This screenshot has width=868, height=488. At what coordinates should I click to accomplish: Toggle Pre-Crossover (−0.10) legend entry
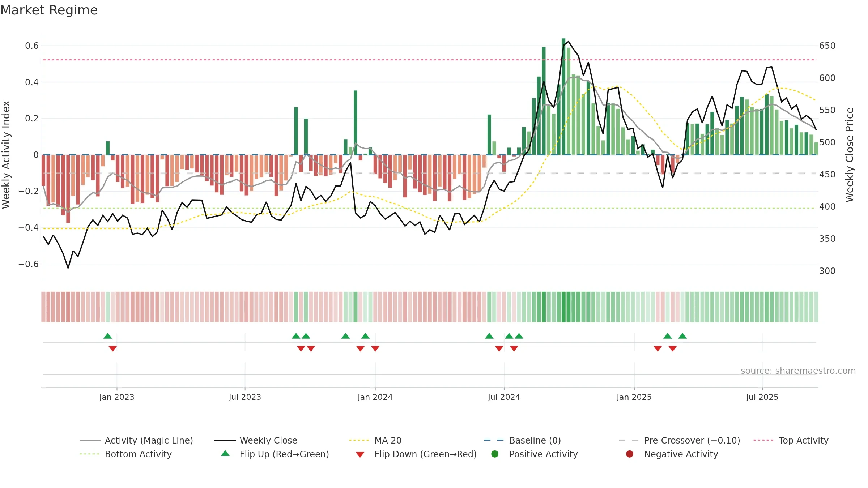679,440
